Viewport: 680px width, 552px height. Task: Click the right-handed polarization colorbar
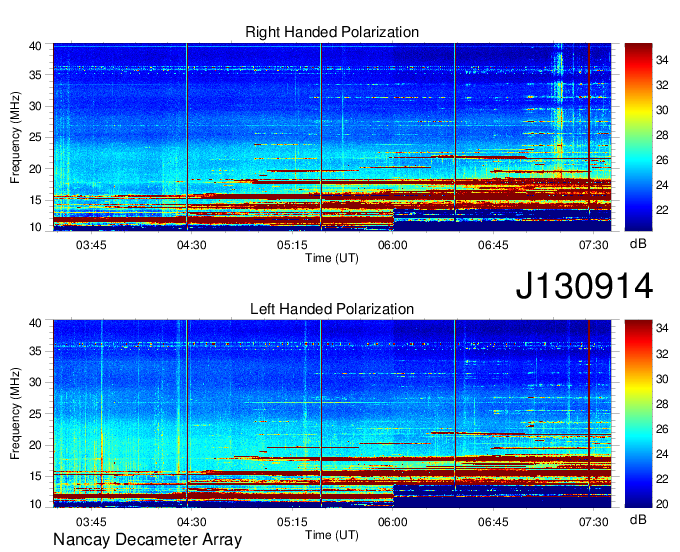(638, 137)
